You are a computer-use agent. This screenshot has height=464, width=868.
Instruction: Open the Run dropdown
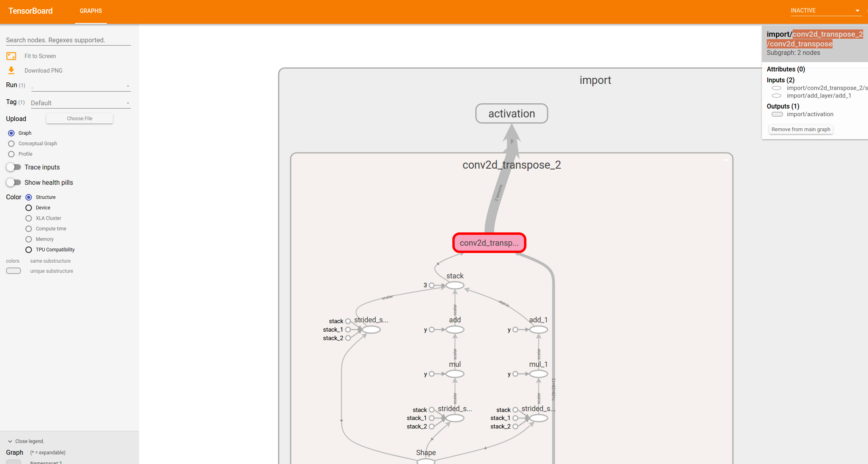coord(81,86)
